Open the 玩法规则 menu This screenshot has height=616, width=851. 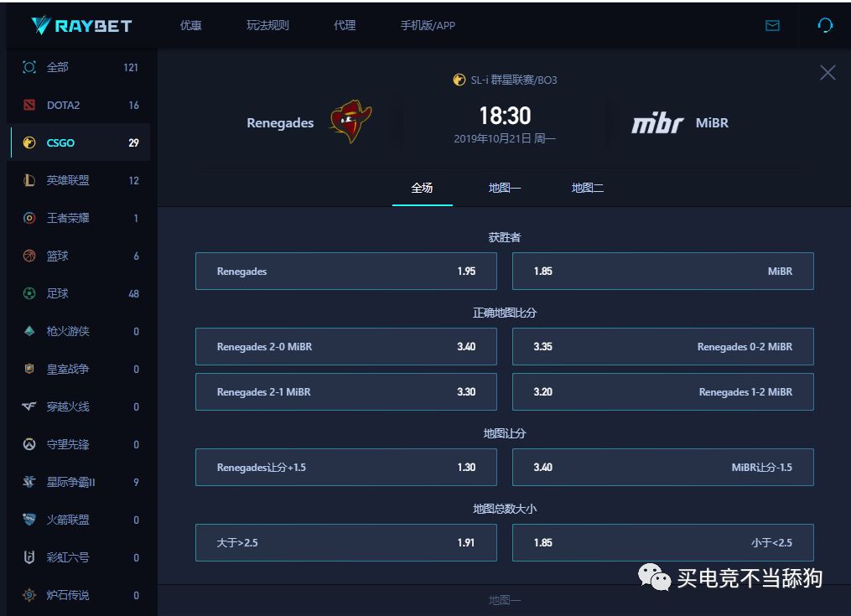coord(267,25)
